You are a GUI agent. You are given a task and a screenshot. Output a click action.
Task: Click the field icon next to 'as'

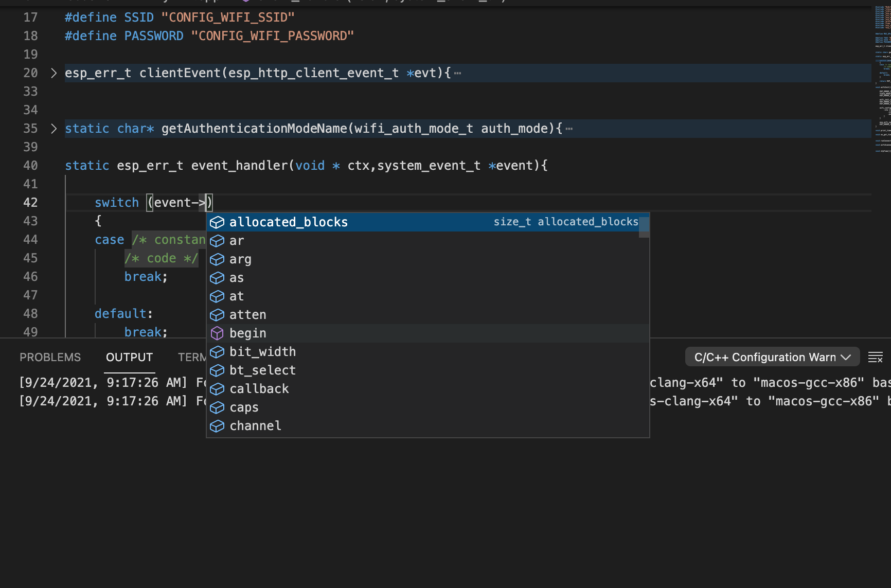coord(217,278)
